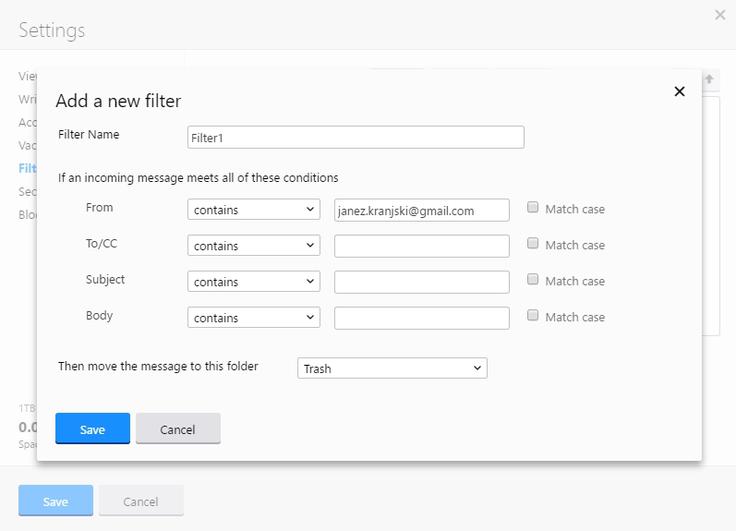
Task: Close the Settings window with X
Action: click(720, 15)
